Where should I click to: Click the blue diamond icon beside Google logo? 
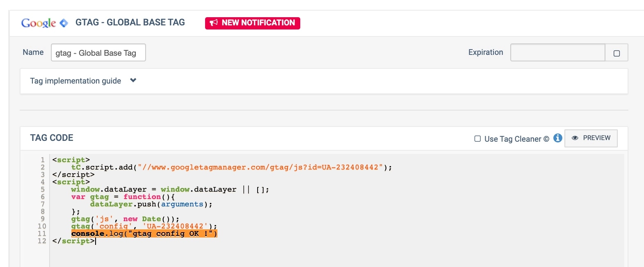(x=64, y=23)
